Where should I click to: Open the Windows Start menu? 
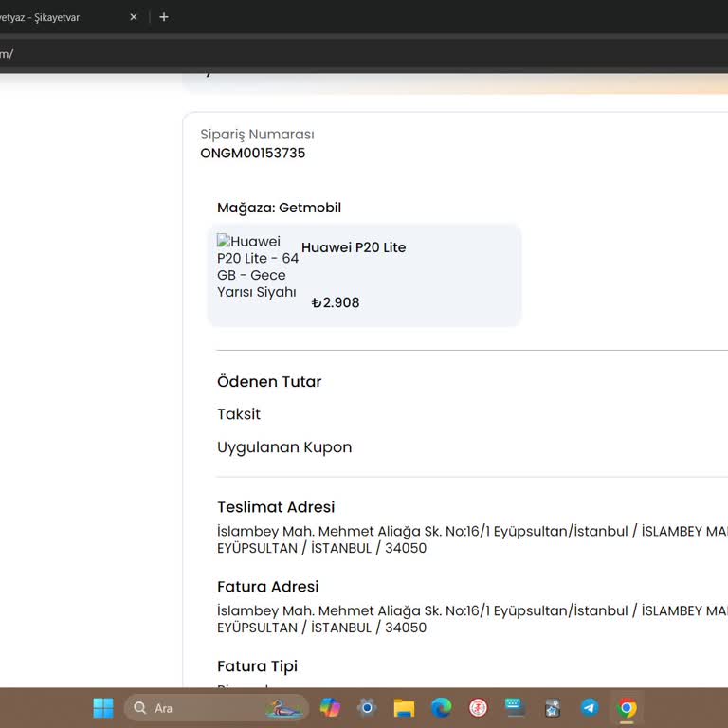(x=103, y=708)
